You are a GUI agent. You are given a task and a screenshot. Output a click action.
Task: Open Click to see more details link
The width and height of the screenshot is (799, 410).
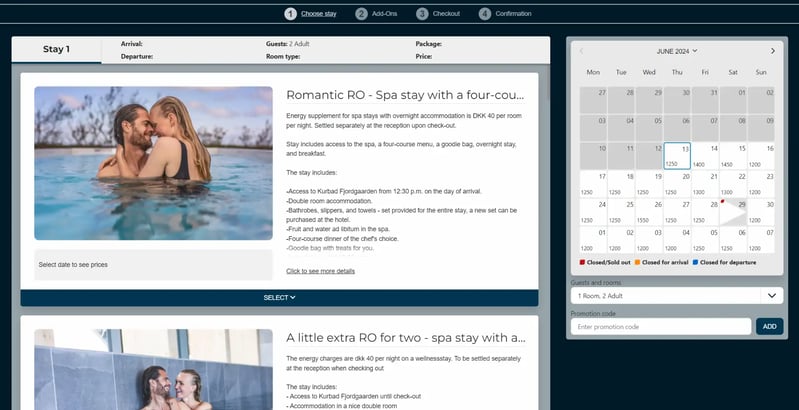coord(321,271)
